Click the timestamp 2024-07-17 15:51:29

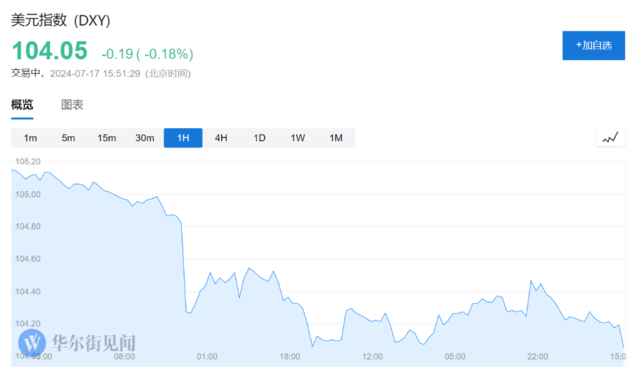pos(95,73)
